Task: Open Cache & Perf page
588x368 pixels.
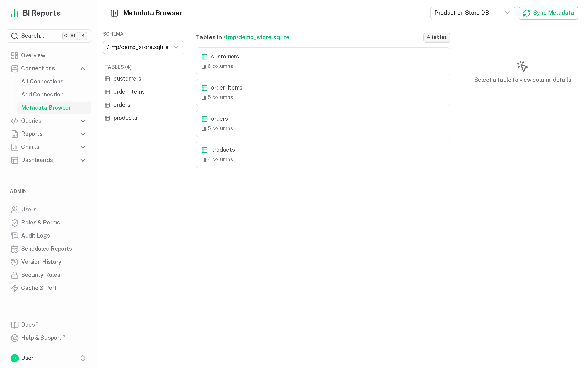Action: 49,288
